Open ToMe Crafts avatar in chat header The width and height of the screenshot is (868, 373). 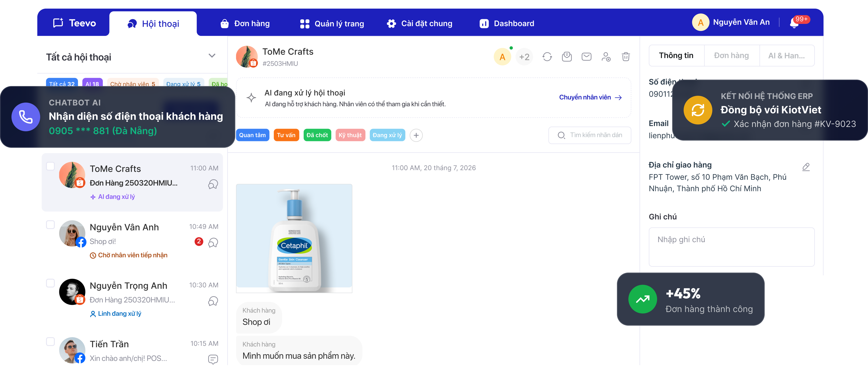point(247,57)
